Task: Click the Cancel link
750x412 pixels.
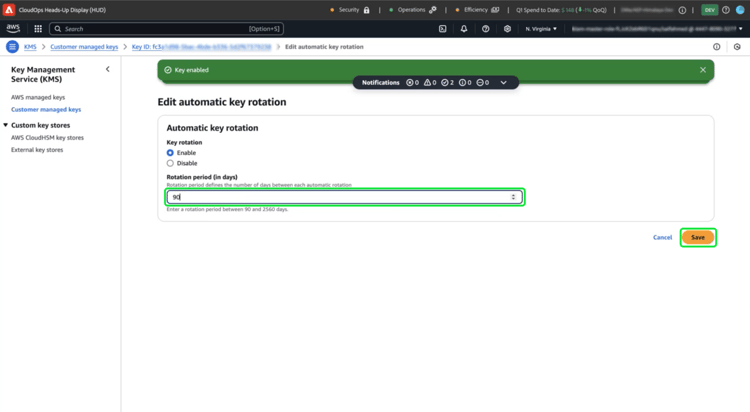Action: coord(662,237)
